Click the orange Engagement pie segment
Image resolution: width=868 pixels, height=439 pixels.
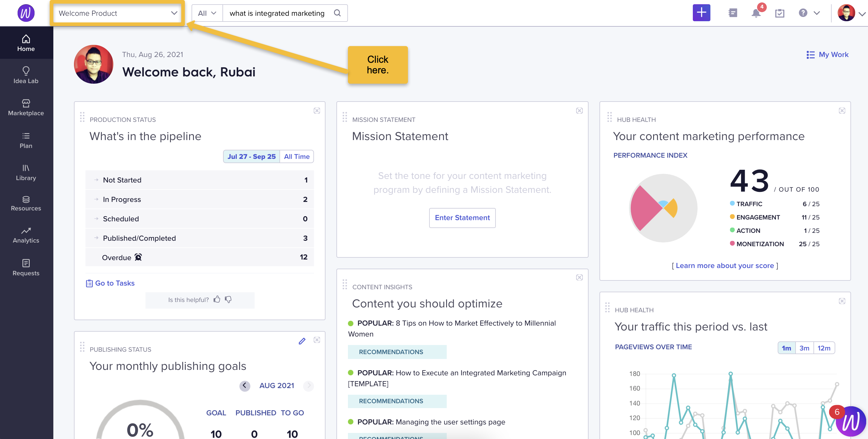coord(672,208)
